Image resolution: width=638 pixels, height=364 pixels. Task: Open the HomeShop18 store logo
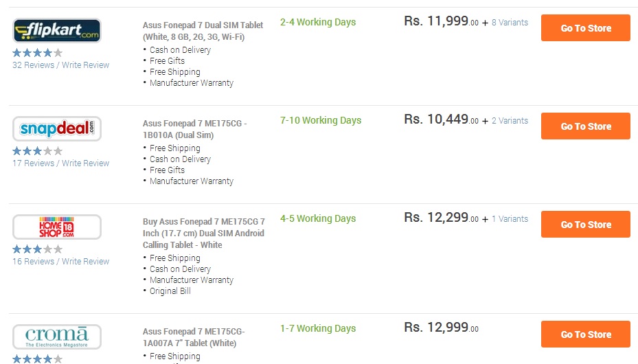pyautogui.click(x=57, y=227)
